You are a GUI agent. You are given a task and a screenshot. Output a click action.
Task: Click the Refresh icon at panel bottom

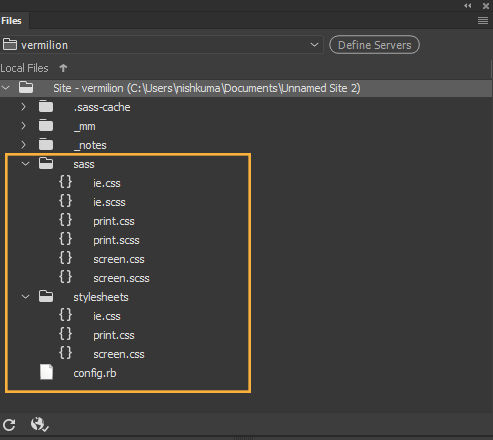(x=9, y=425)
